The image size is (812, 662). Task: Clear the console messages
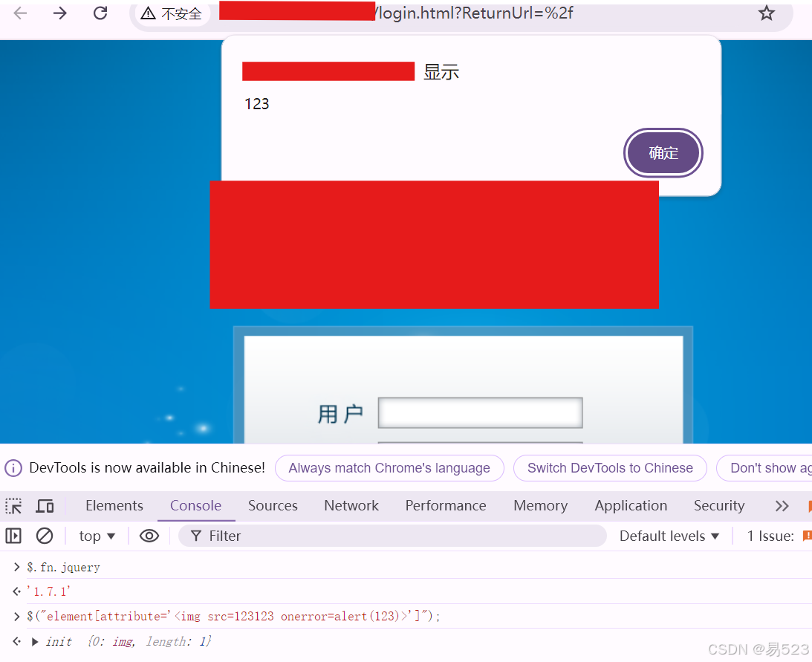tap(45, 536)
